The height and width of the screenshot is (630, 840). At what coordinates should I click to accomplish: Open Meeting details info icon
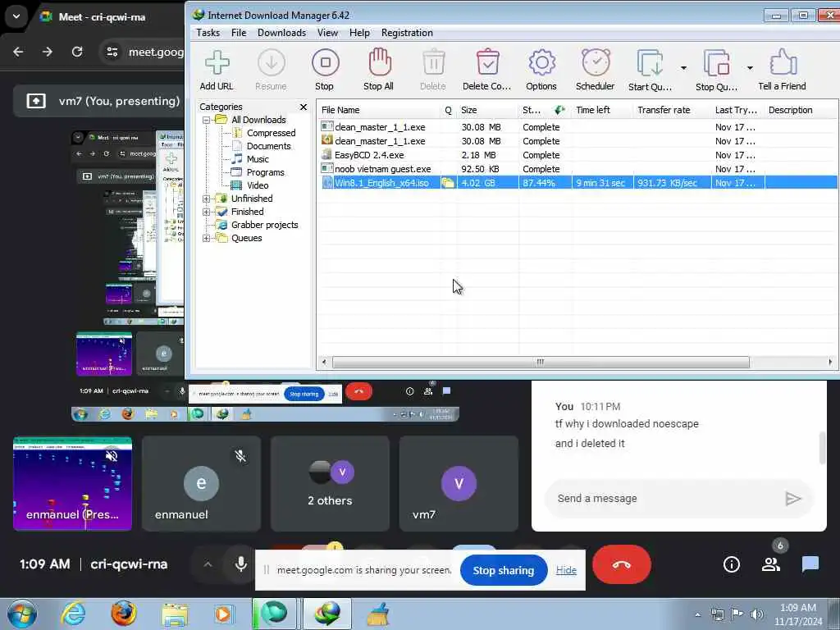(x=731, y=564)
